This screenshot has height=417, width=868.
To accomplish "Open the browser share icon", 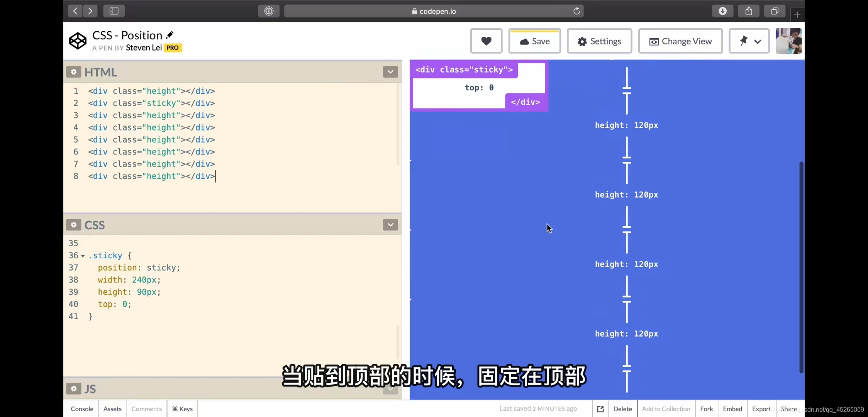I will tap(749, 11).
